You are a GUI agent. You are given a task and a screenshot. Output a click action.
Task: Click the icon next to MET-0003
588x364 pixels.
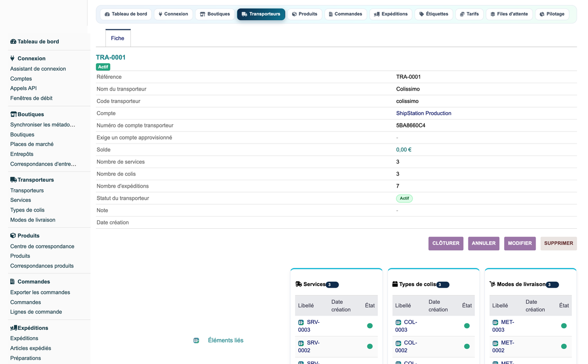[495, 322]
